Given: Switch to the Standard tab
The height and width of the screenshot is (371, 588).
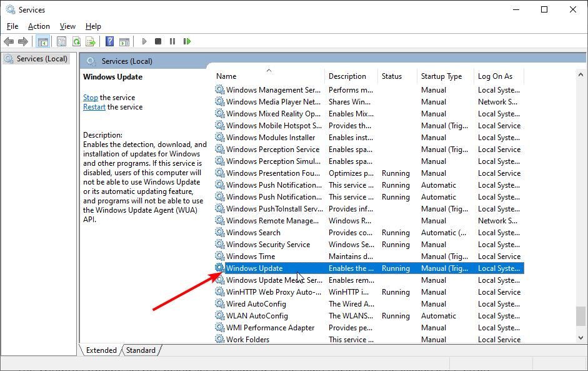Looking at the screenshot, I should (x=141, y=350).
